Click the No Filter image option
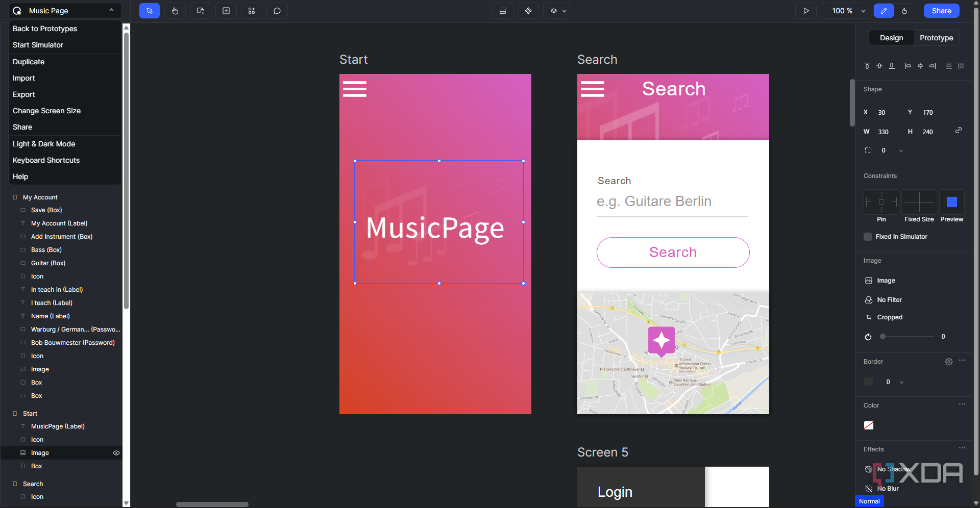This screenshot has width=980, height=508. (889, 300)
